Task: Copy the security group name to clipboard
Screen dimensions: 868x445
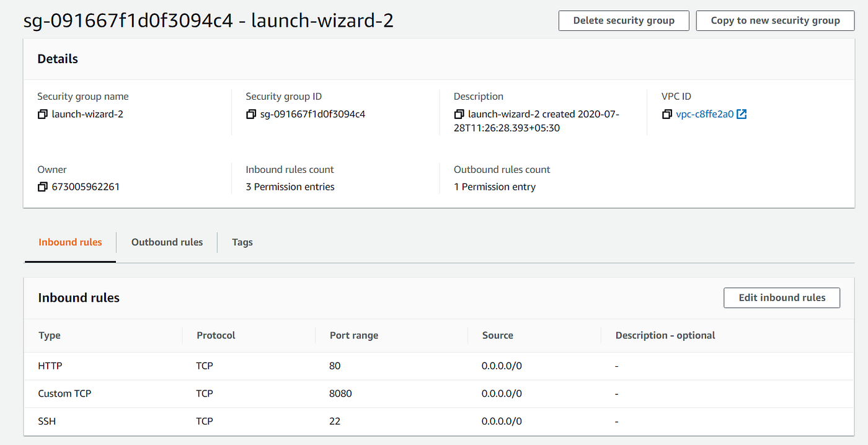Action: pyautogui.click(x=43, y=114)
